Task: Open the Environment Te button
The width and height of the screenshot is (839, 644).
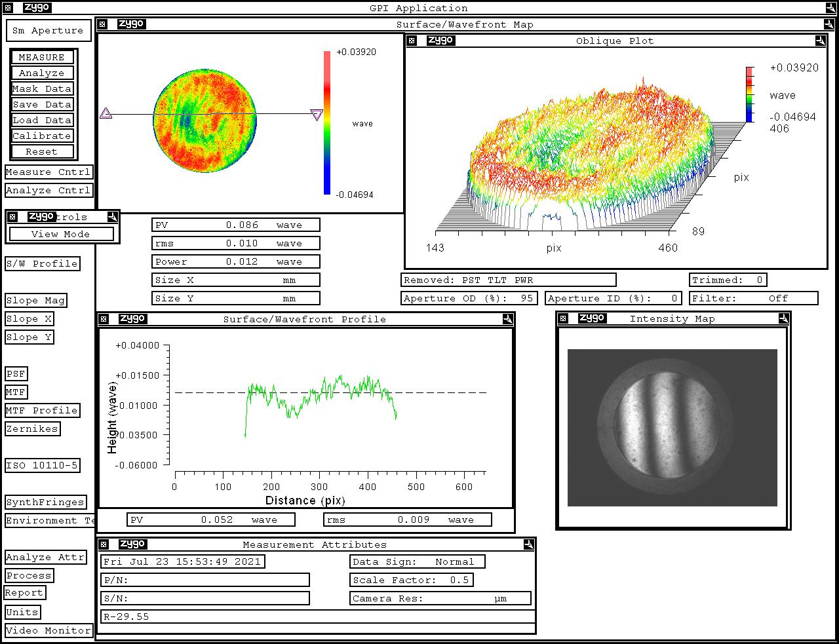Action: [x=50, y=520]
